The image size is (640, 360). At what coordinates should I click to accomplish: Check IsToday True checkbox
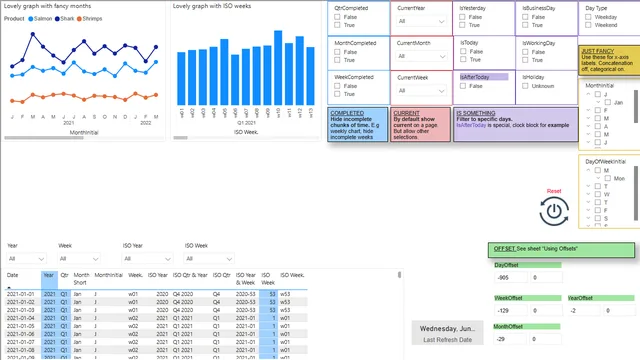coord(463,60)
